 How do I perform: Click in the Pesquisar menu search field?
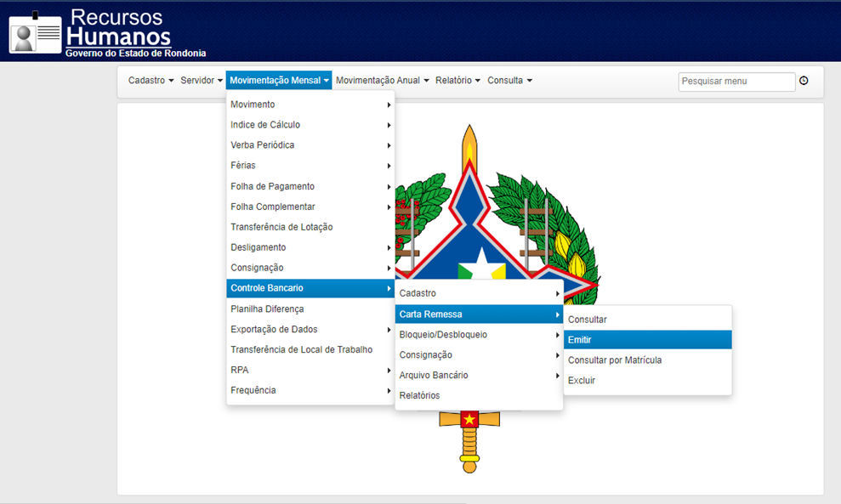tap(736, 82)
